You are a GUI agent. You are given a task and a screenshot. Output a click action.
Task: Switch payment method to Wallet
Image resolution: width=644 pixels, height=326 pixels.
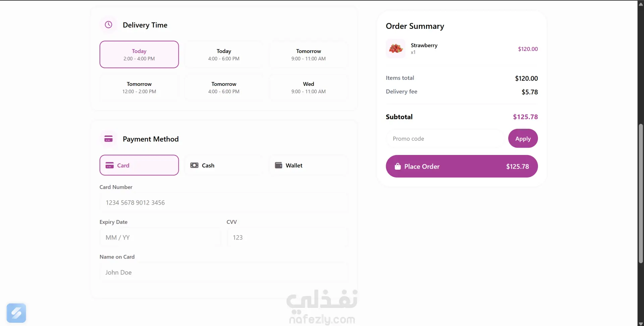pyautogui.click(x=308, y=165)
